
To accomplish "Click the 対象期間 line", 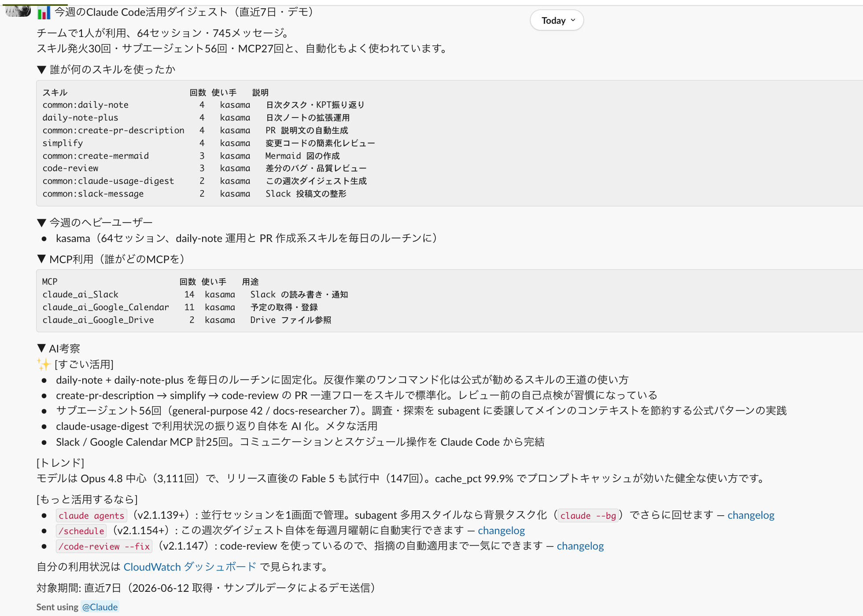I will coord(206,588).
